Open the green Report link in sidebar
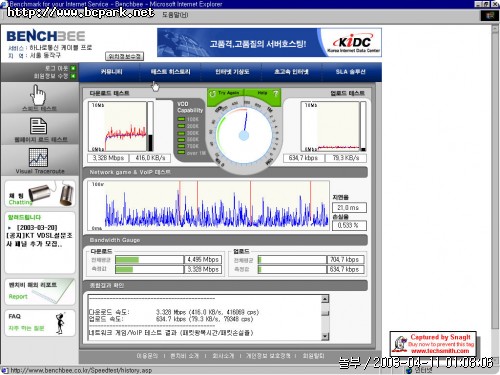Image resolution: width=500 pixels, height=375 pixels. tap(18, 296)
